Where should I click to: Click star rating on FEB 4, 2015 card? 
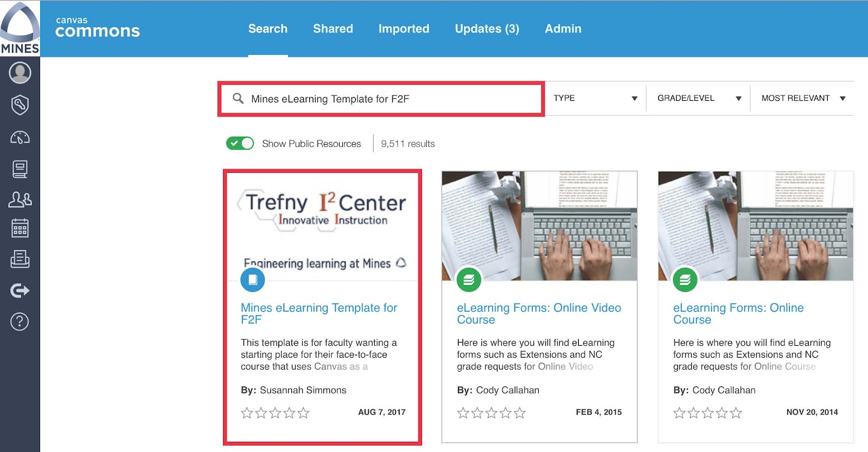[492, 413]
